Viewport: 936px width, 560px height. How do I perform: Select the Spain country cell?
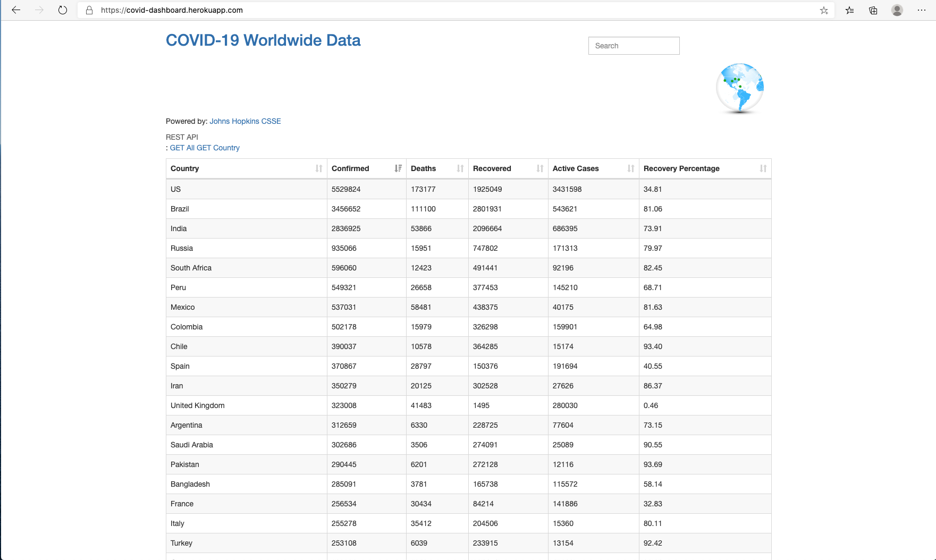tap(247, 366)
